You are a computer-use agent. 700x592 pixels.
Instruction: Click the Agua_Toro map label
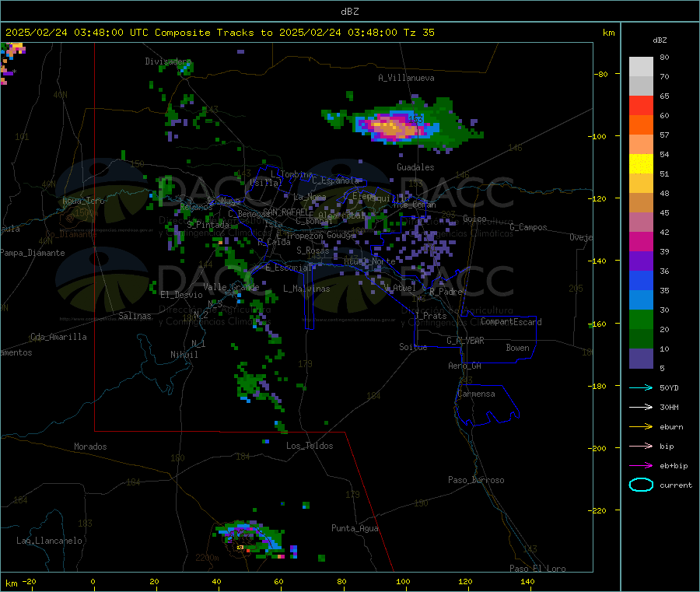pyautogui.click(x=83, y=201)
